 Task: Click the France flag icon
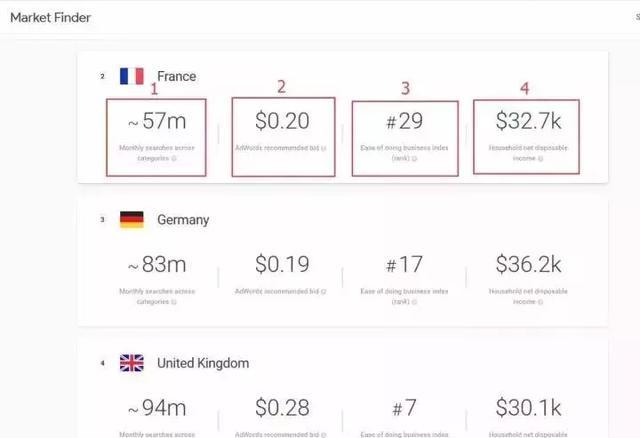[132, 76]
